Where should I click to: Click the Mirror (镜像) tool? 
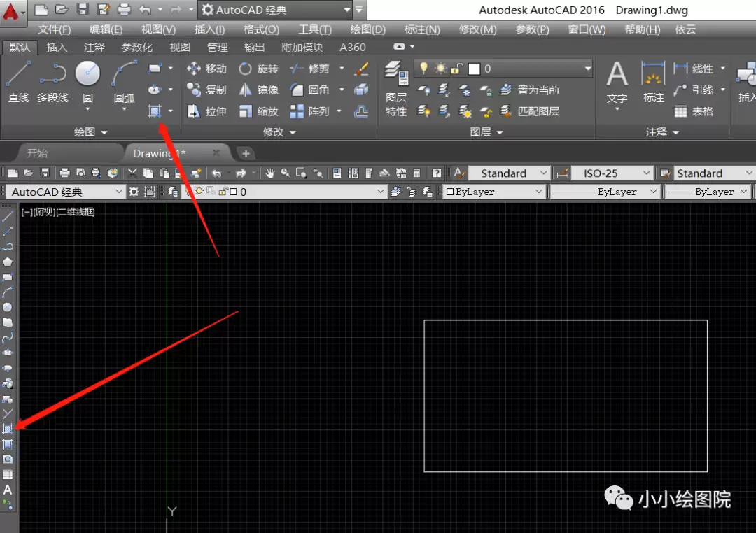click(258, 90)
